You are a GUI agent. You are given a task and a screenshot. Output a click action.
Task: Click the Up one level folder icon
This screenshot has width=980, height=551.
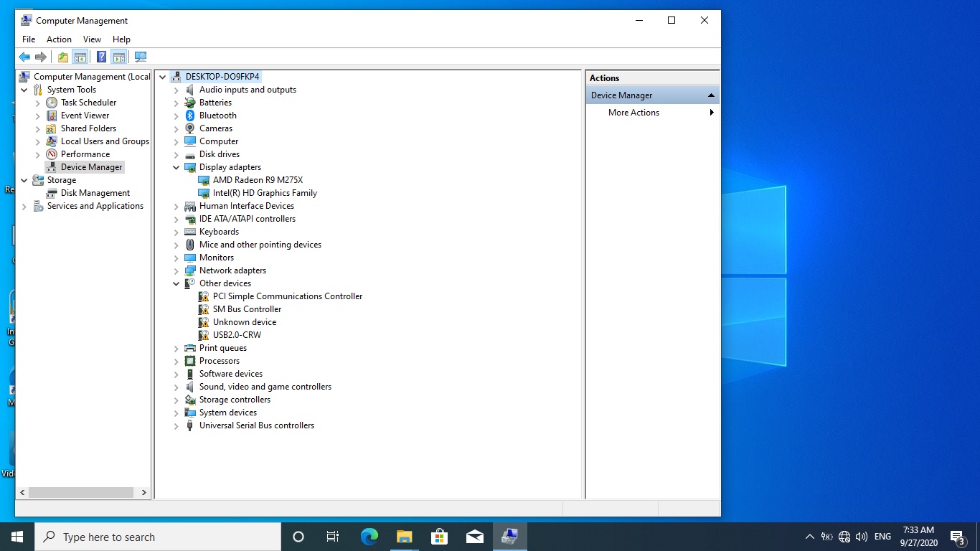pyautogui.click(x=63, y=57)
